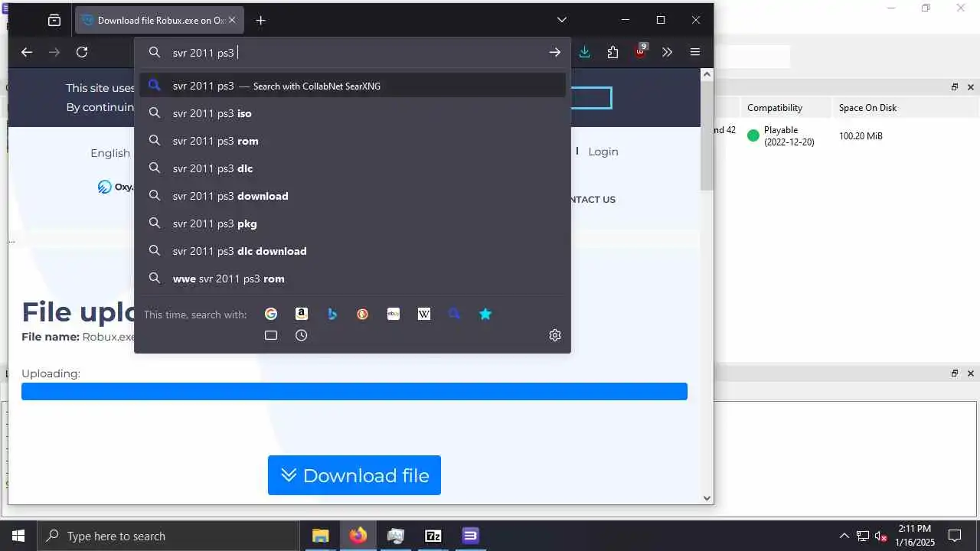This screenshot has height=551, width=980.
Task: Open the Firefox hamburger application menu
Action: click(695, 52)
